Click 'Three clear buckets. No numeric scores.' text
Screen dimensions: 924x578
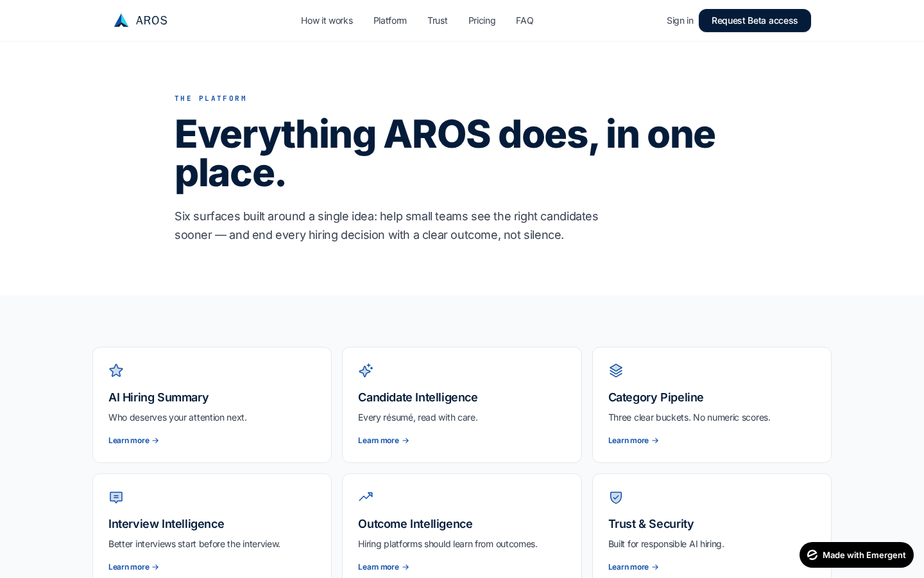[x=689, y=417]
